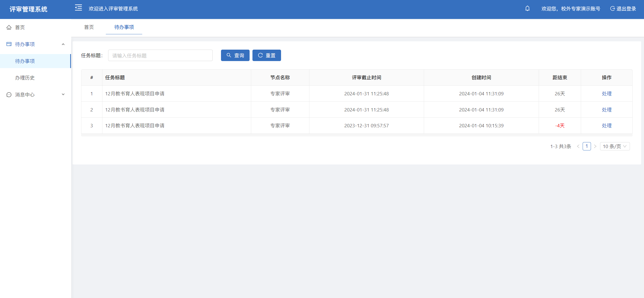Click the 消息中心 chat bubble icon
The height and width of the screenshot is (298, 644).
[9, 95]
